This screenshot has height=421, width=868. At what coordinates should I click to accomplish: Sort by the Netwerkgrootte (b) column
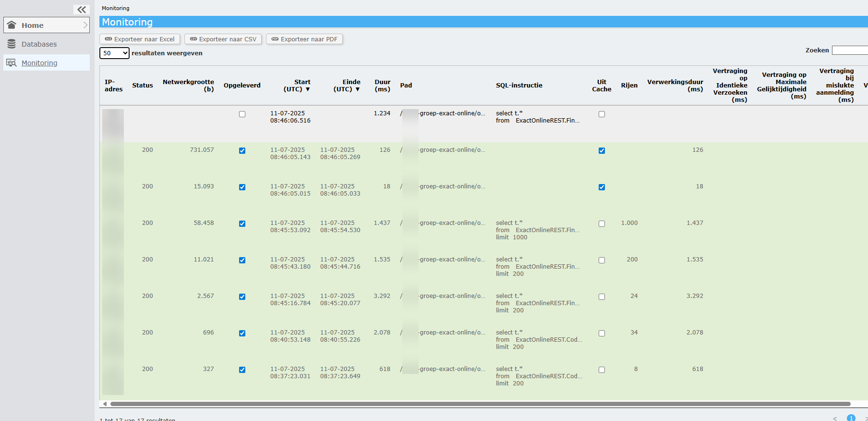pyautogui.click(x=188, y=86)
